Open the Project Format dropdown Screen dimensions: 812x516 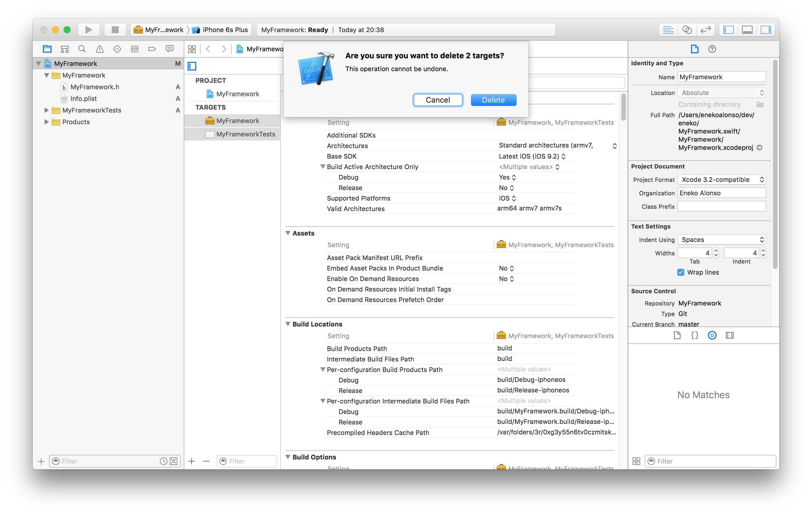pos(722,180)
